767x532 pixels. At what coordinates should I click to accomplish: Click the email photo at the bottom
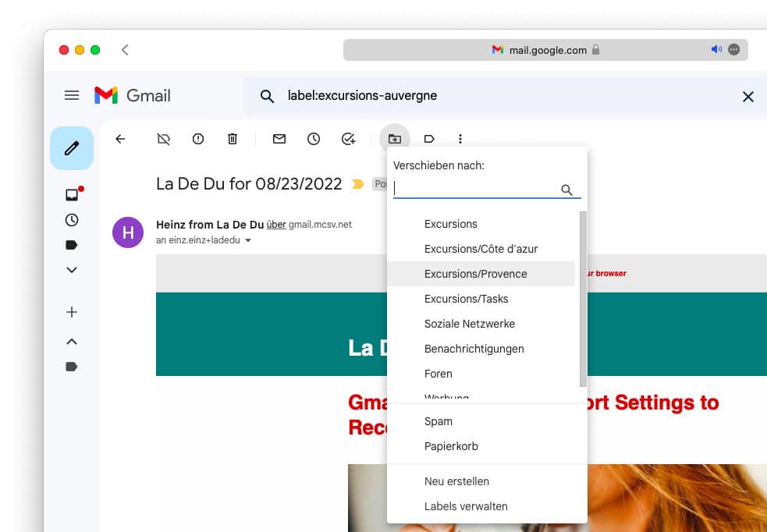[x=558, y=498]
